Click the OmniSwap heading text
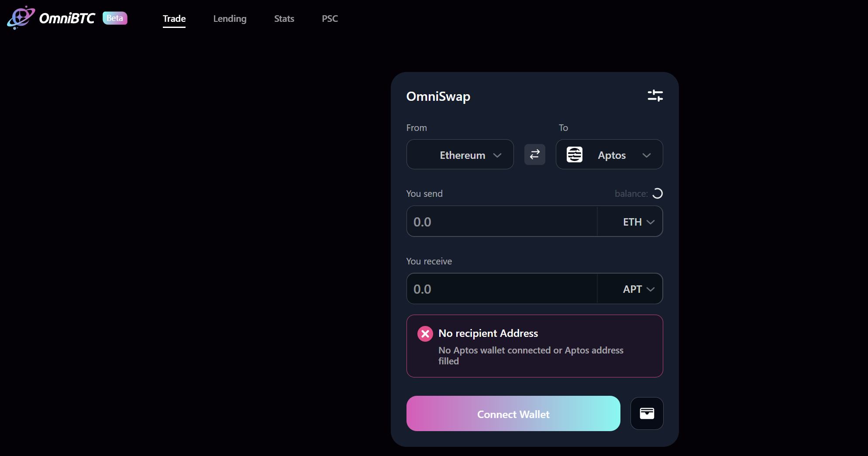This screenshot has height=456, width=868. point(438,96)
